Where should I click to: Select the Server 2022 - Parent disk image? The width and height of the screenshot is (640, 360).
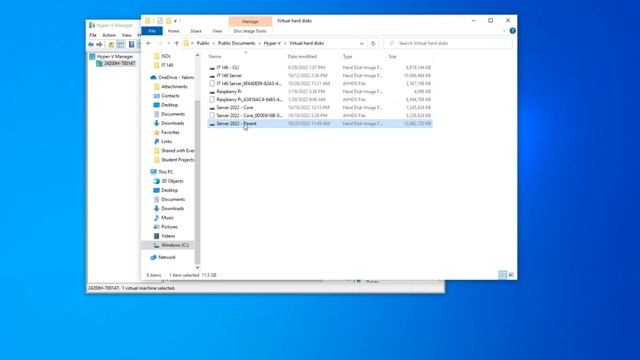[x=320, y=124]
